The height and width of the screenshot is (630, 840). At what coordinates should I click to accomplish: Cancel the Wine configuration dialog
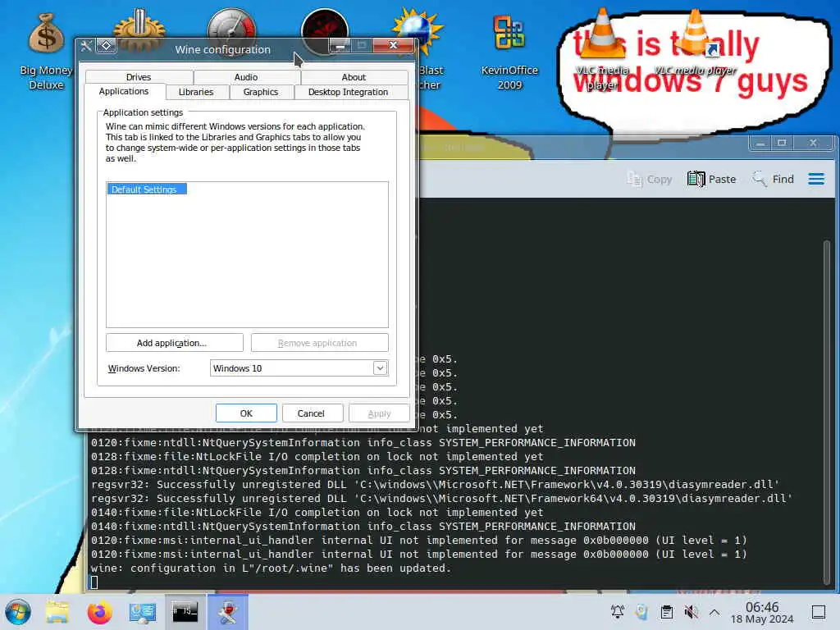pos(313,413)
